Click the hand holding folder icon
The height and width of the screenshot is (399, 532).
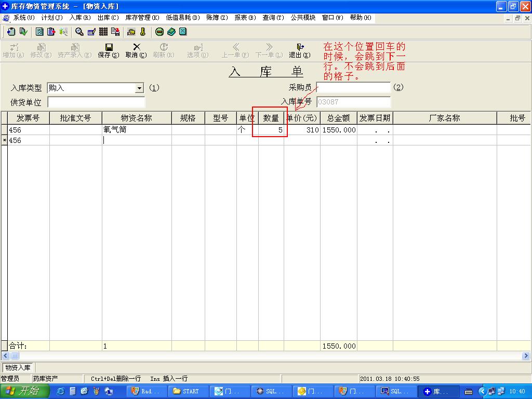click(131, 32)
